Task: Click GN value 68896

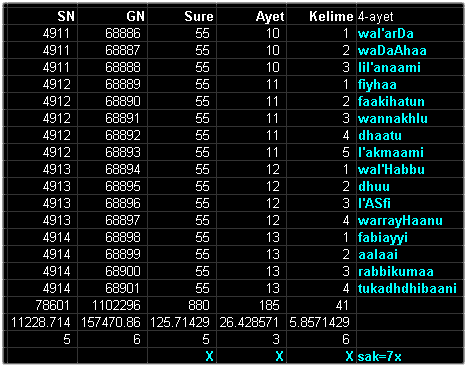Action: [x=123, y=203]
